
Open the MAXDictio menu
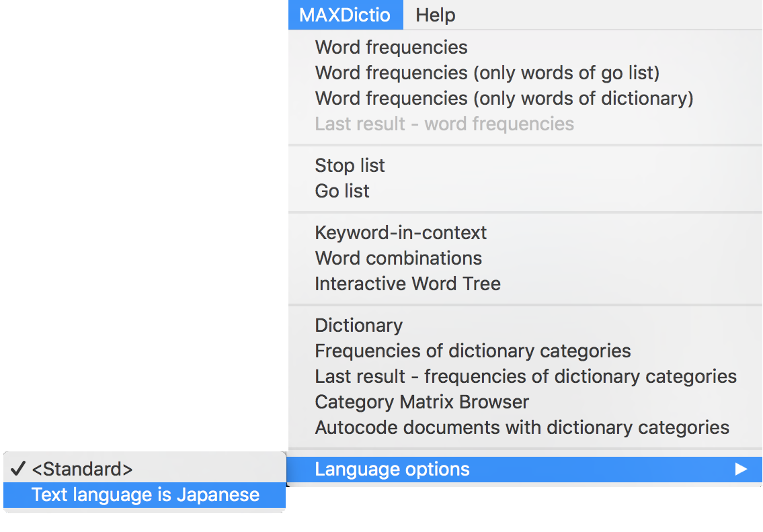pyautogui.click(x=346, y=15)
